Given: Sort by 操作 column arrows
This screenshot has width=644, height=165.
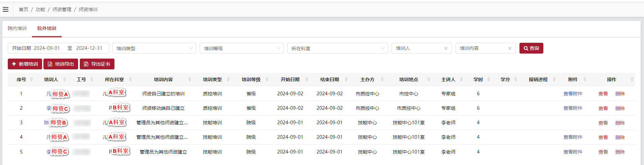Looking at the screenshot, I should pos(632,79).
